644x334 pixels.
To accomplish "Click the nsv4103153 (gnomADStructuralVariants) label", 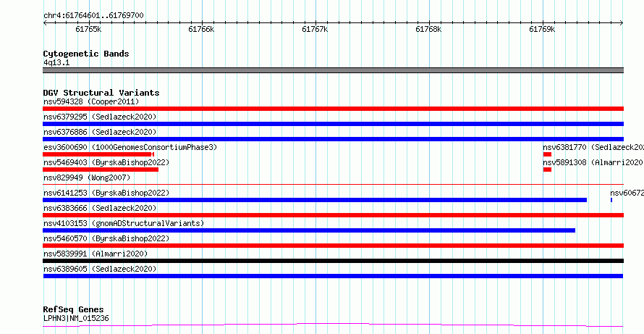I will pos(124,223).
